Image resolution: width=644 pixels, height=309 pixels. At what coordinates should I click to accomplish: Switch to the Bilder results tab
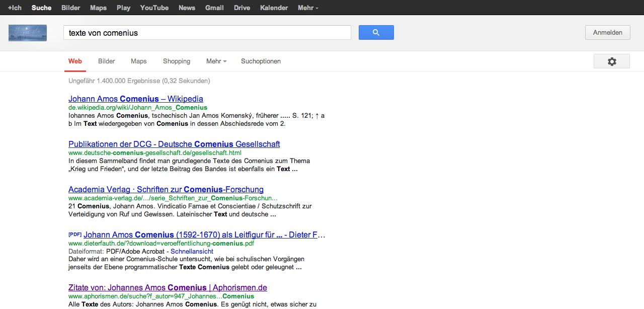click(x=107, y=61)
